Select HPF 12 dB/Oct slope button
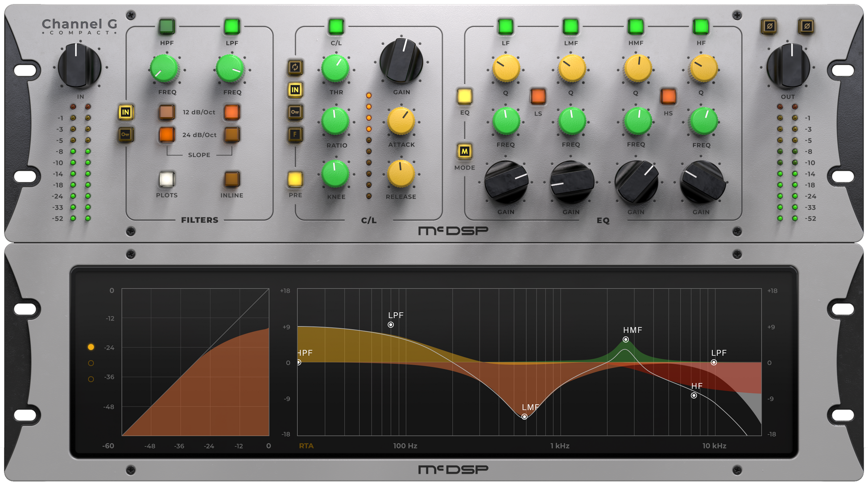The width and height of the screenshot is (868, 485). point(167,112)
